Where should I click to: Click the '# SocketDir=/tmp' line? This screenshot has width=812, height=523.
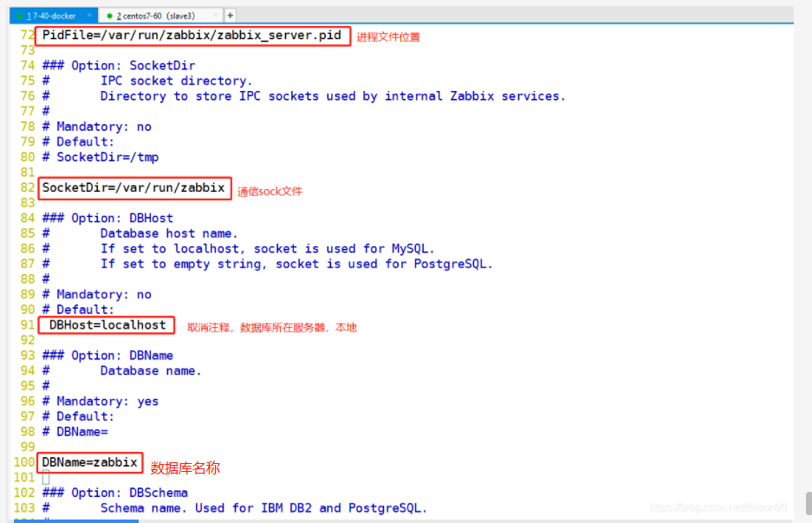[x=101, y=157]
